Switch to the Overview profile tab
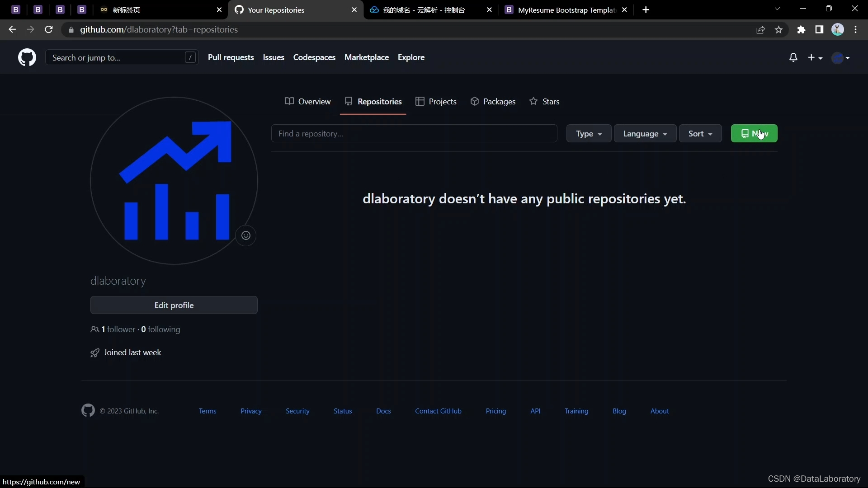 tap(308, 102)
